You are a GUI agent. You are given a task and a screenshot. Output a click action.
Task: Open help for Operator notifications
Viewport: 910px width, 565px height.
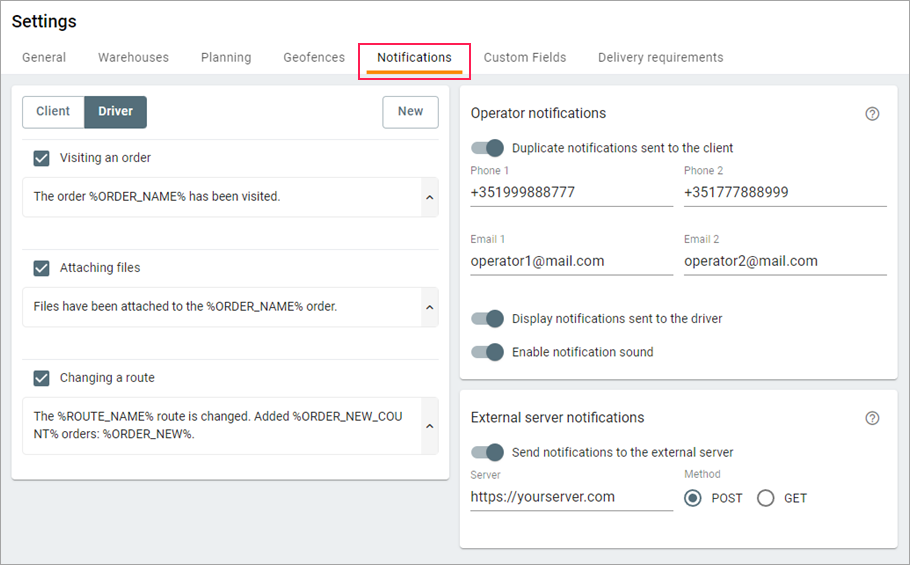tap(872, 114)
